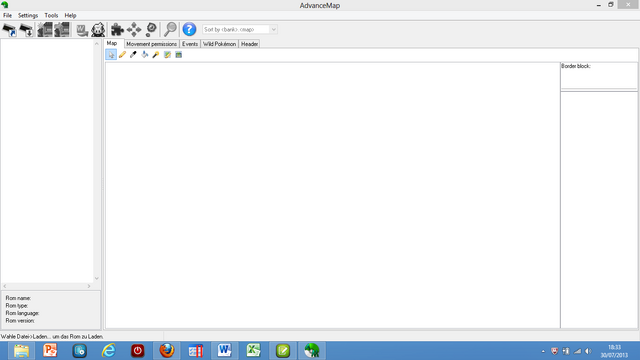This screenshot has width=640, height=360.
Task: Click the map list scroll-up arrow
Action: 97,43
